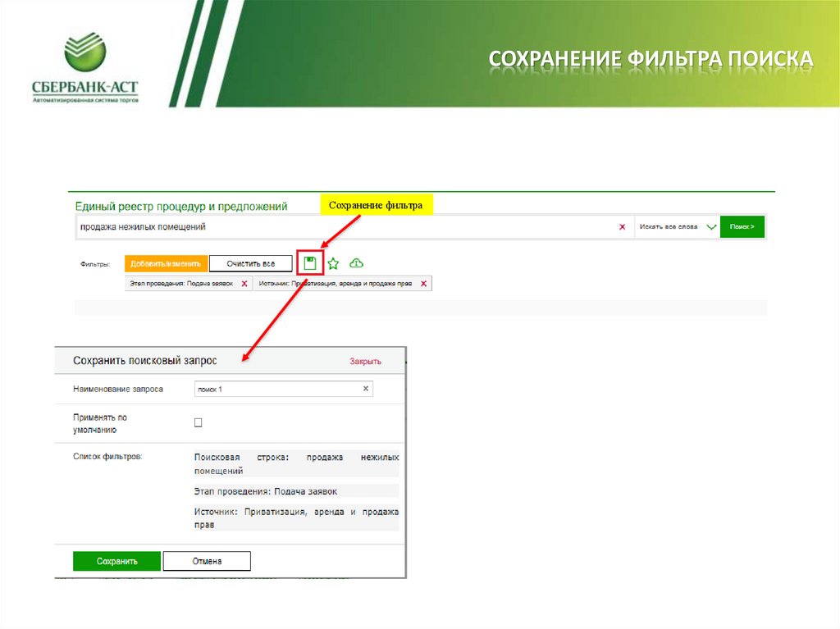Image resolution: width=840 pixels, height=629 pixels.
Task: Click the green floppy disk save-filter icon
Action: click(x=311, y=262)
